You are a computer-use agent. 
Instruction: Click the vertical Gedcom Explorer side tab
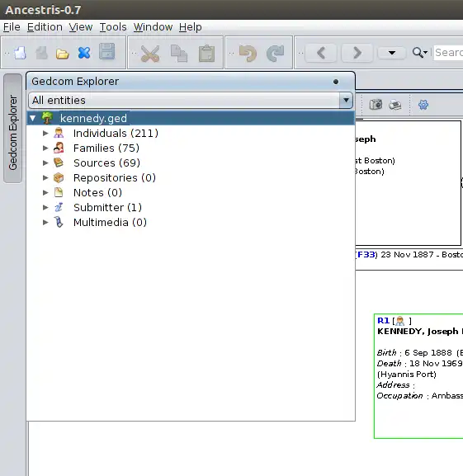point(12,129)
